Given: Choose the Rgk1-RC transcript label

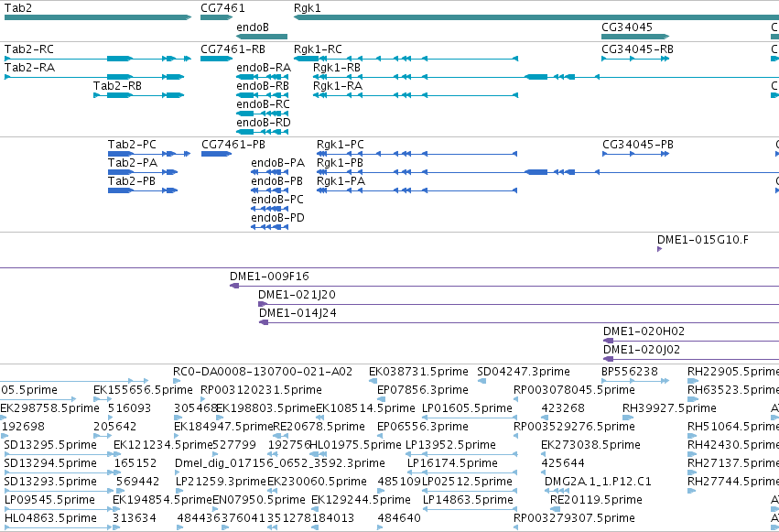Looking at the screenshot, I should [318, 49].
